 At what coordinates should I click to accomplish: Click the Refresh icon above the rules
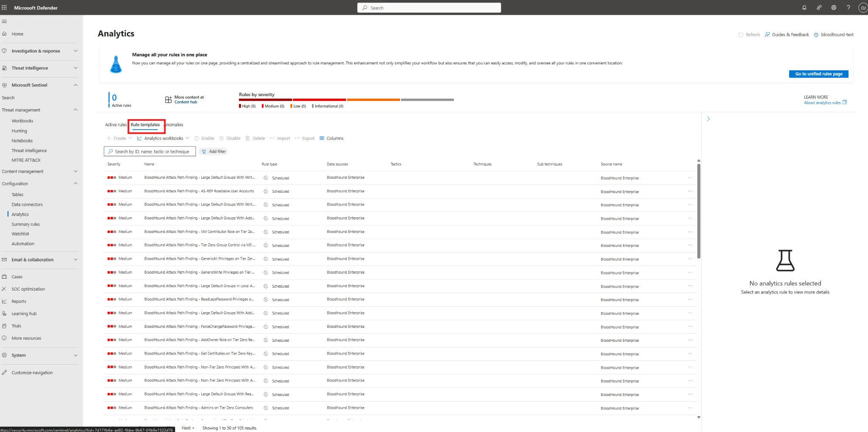741,34
